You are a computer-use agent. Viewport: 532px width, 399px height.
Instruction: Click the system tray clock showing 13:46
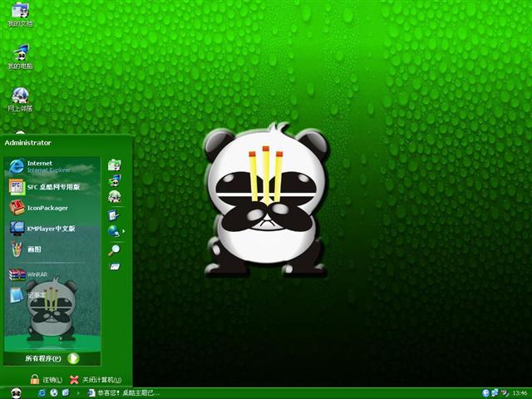[x=520, y=392]
